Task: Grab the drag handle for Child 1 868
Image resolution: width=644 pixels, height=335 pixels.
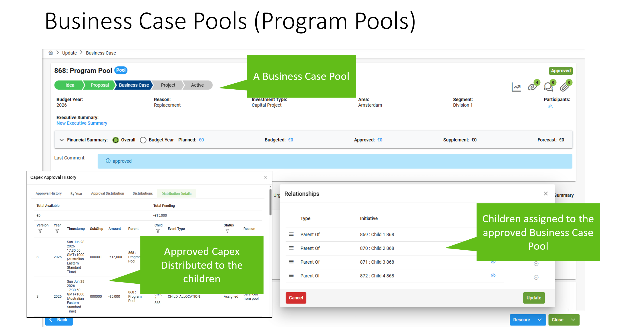Action: [291, 234]
